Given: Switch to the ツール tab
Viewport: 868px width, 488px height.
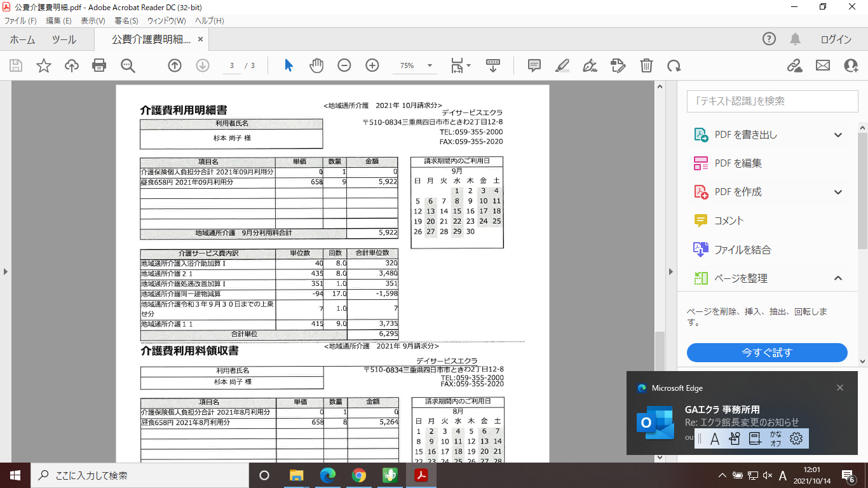Looking at the screenshot, I should pos(64,39).
